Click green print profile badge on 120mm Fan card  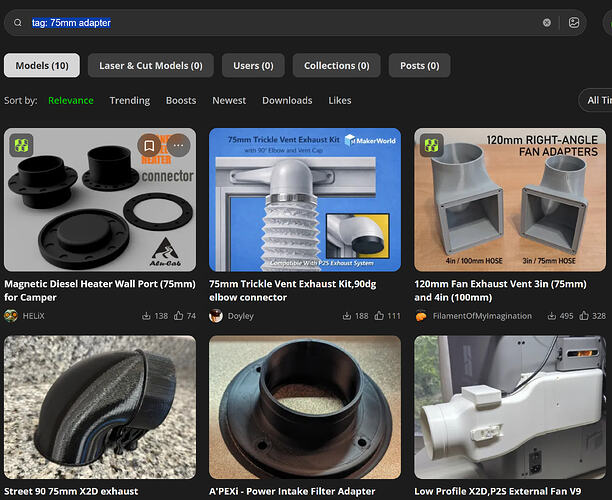tap(432, 145)
